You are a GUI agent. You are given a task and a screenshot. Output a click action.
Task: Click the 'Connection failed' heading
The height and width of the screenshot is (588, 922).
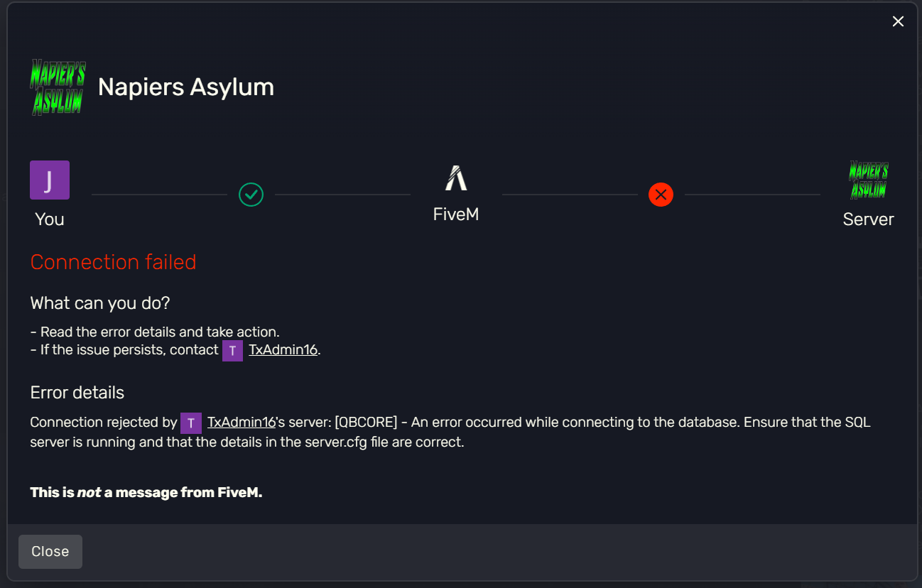113,262
